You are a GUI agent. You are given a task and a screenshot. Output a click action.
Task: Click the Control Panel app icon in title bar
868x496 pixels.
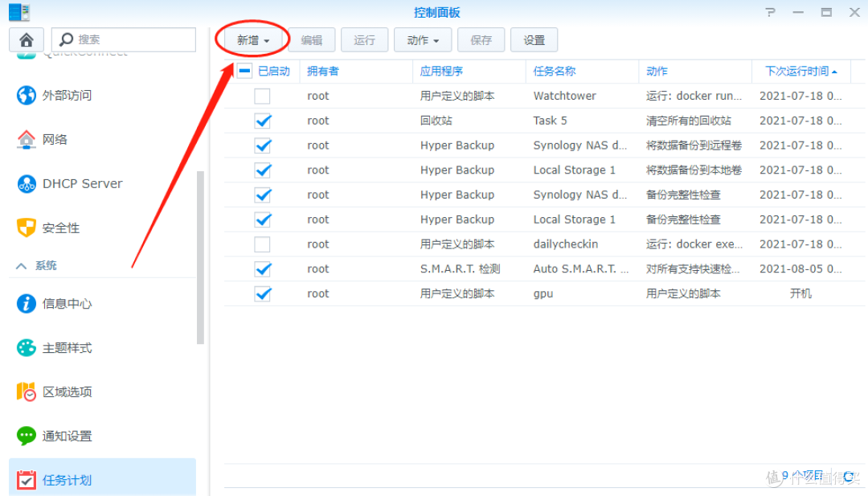pos(18,11)
